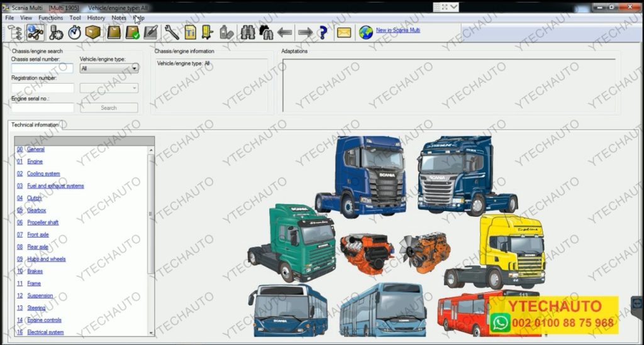
Task: Click the wrench tool icon in toolbar
Action: [x=172, y=32]
